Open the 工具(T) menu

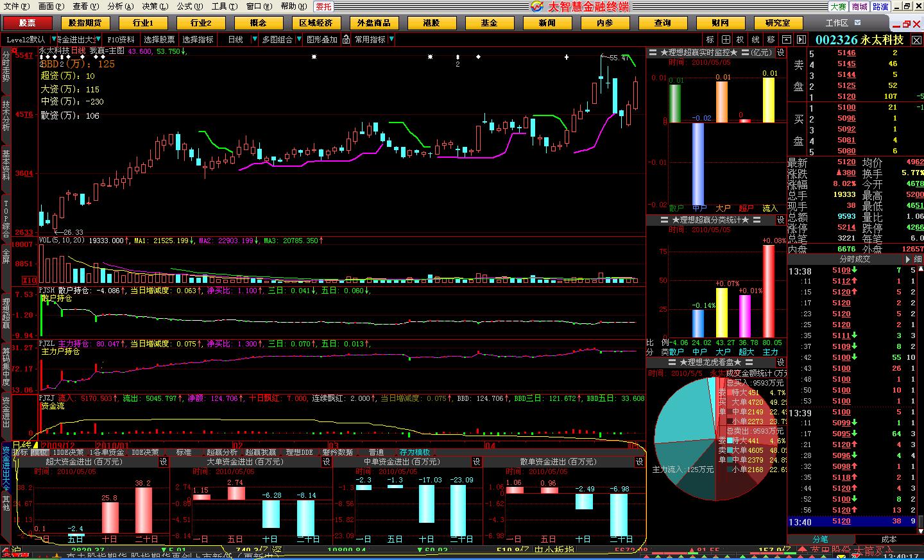tap(225, 6)
